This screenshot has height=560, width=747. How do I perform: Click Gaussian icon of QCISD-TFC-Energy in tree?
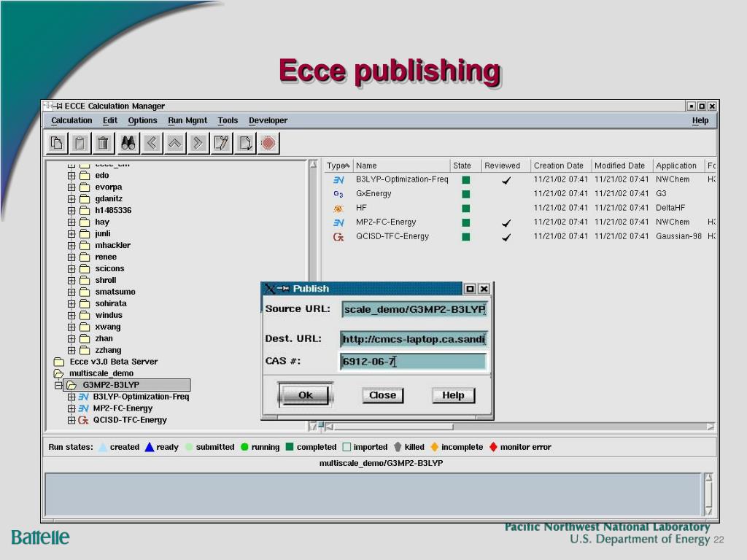pyautogui.click(x=83, y=420)
